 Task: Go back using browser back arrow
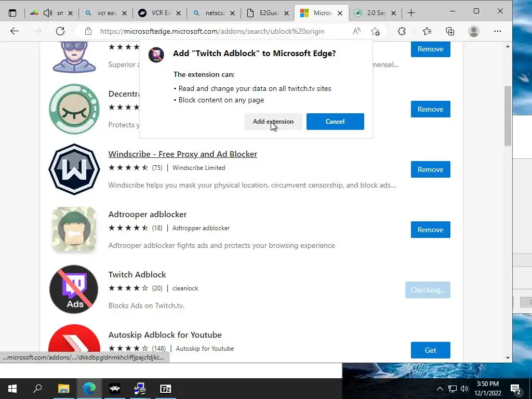coord(14,31)
